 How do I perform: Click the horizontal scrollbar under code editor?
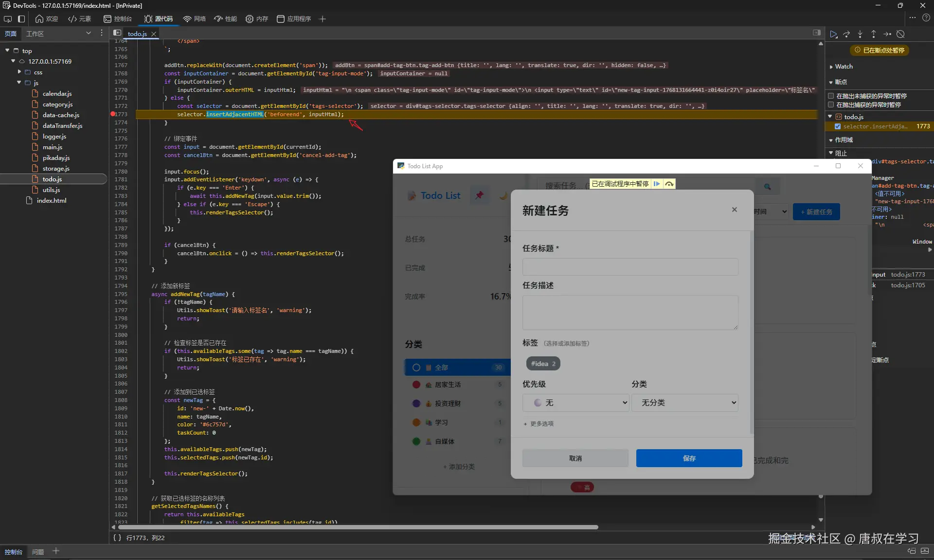click(x=358, y=527)
